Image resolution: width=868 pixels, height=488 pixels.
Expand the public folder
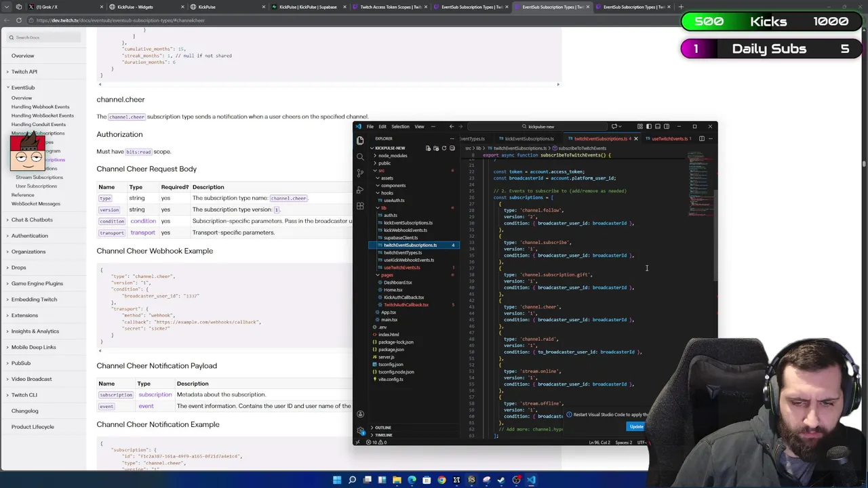[x=384, y=163]
